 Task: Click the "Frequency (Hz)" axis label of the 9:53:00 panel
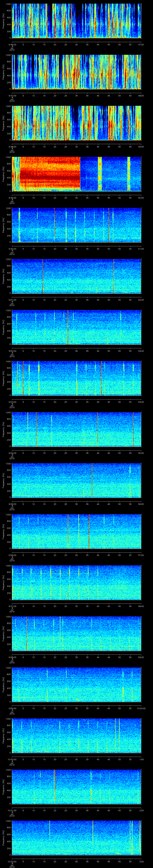pyautogui.click(x=3, y=378)
